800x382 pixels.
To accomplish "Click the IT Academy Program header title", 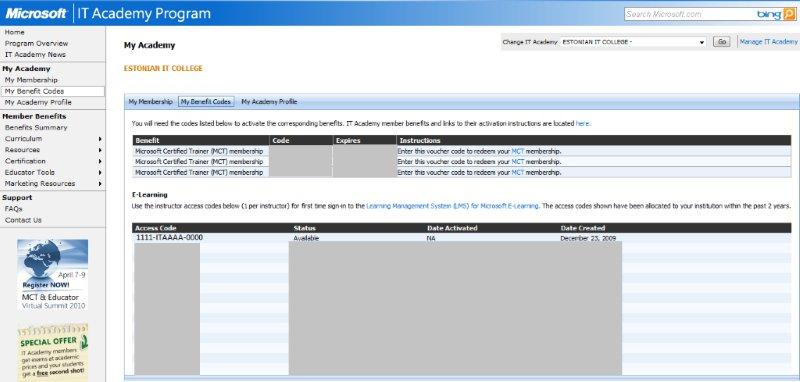I will click(x=144, y=13).
